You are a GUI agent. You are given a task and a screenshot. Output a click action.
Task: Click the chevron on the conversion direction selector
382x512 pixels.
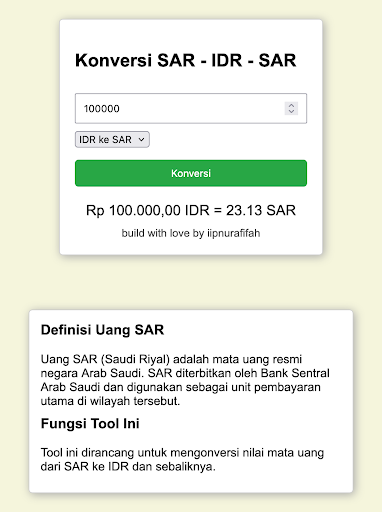tap(141, 139)
